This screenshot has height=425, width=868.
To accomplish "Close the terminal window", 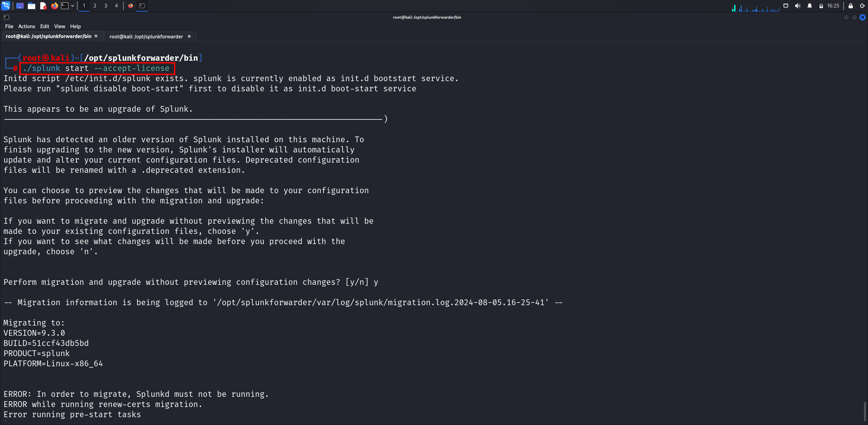I will [x=863, y=17].
